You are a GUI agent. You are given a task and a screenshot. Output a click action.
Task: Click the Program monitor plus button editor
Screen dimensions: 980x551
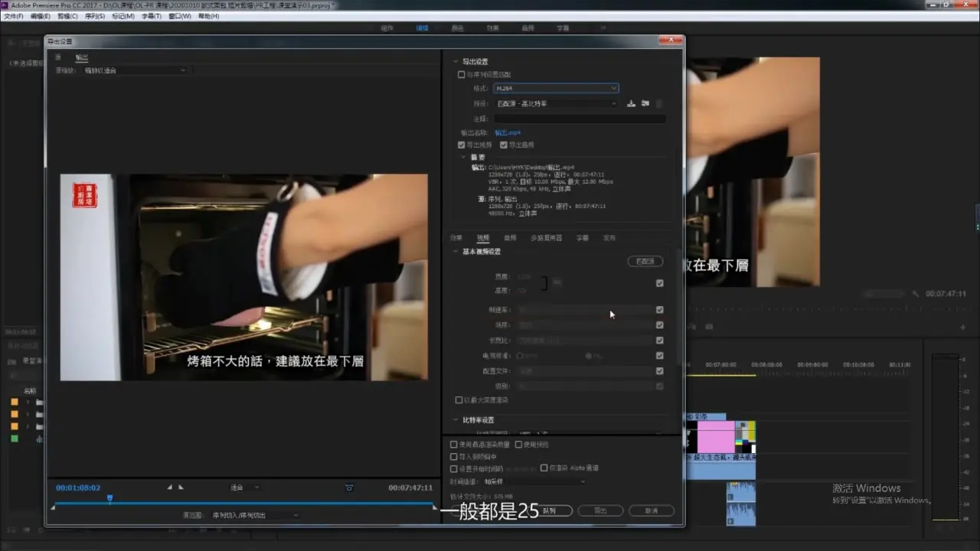tap(963, 328)
